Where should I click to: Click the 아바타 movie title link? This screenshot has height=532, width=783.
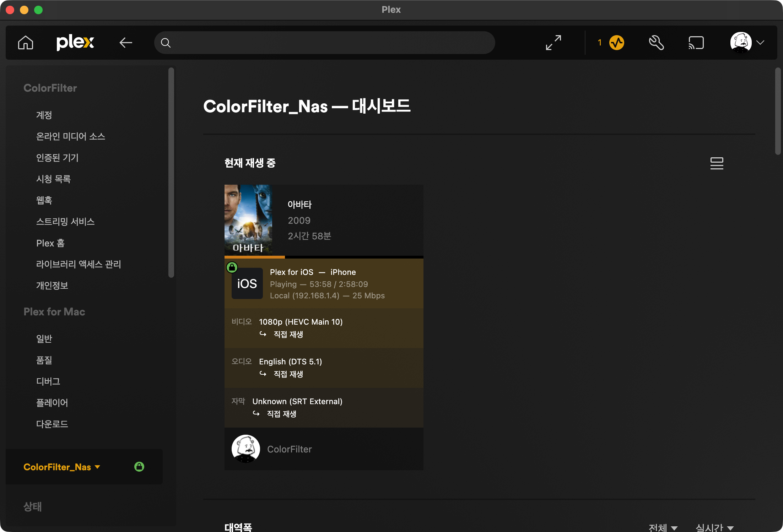coord(299,205)
